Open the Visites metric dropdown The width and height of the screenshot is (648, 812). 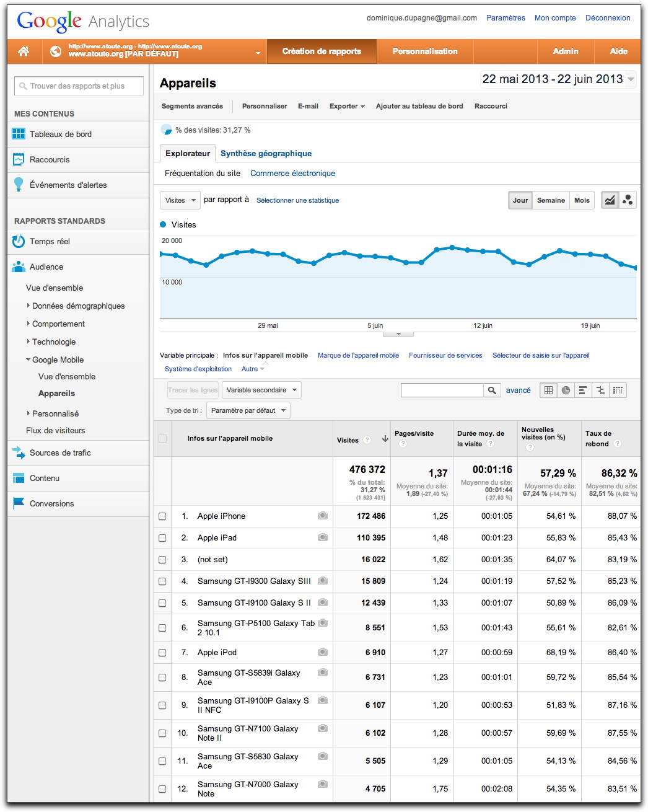coord(180,200)
